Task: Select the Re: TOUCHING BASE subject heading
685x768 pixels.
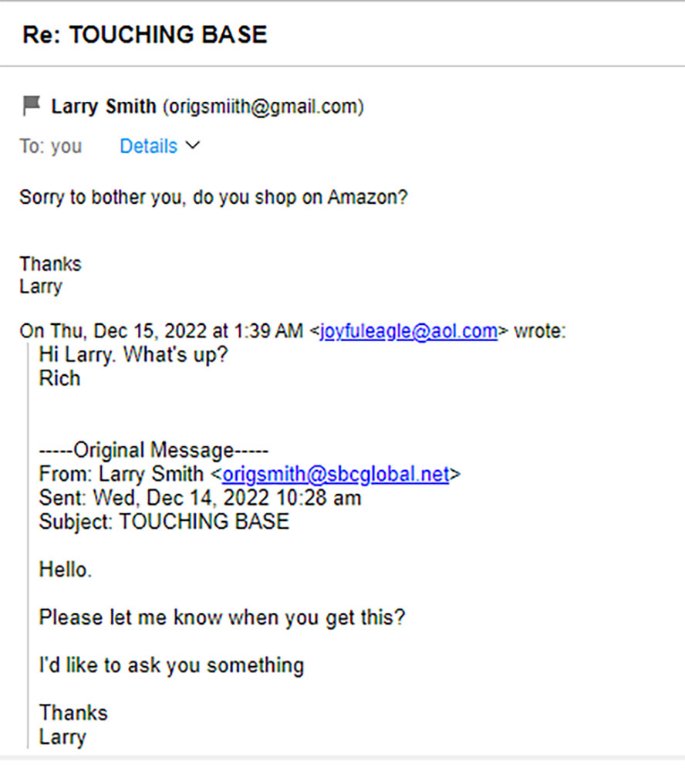Action: tap(144, 35)
